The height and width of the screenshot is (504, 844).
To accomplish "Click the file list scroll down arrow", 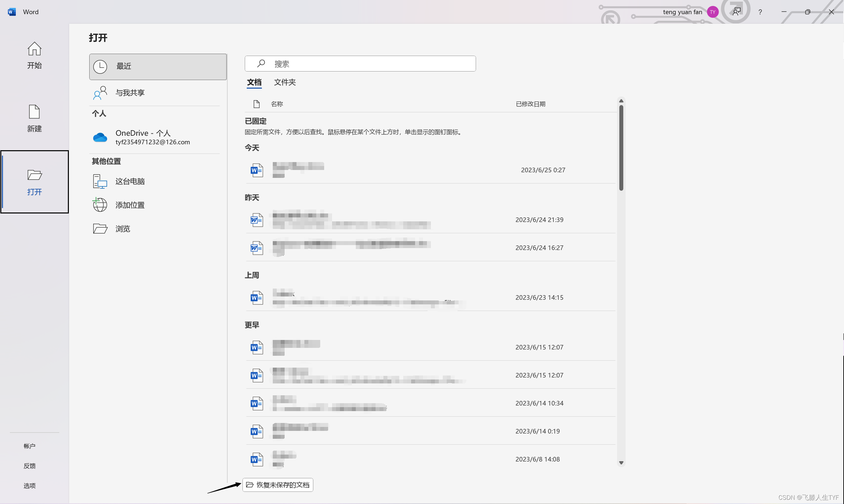I will click(x=621, y=463).
